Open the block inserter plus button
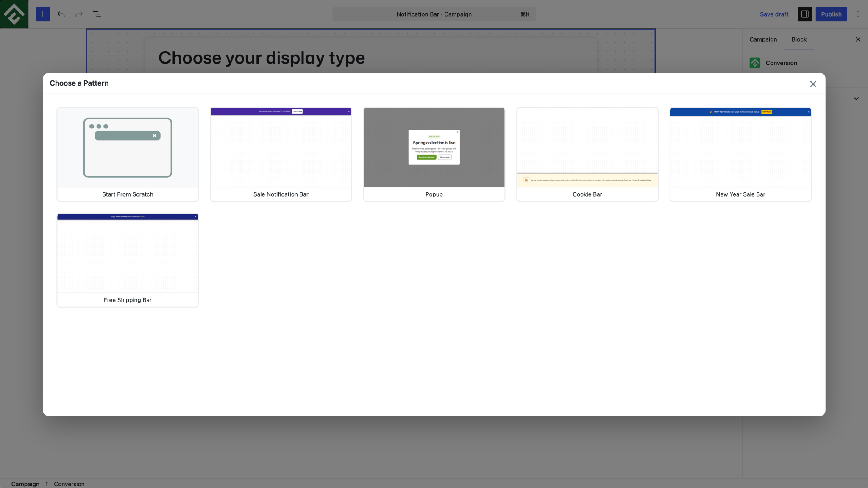Viewport: 868px width, 488px height. (x=43, y=14)
